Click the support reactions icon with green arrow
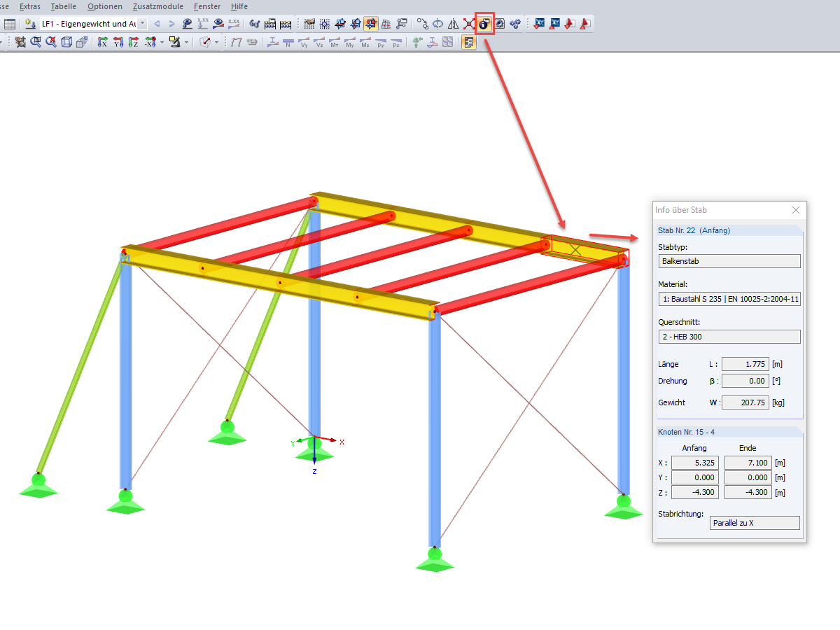This screenshot has width=840, height=630. [417, 42]
